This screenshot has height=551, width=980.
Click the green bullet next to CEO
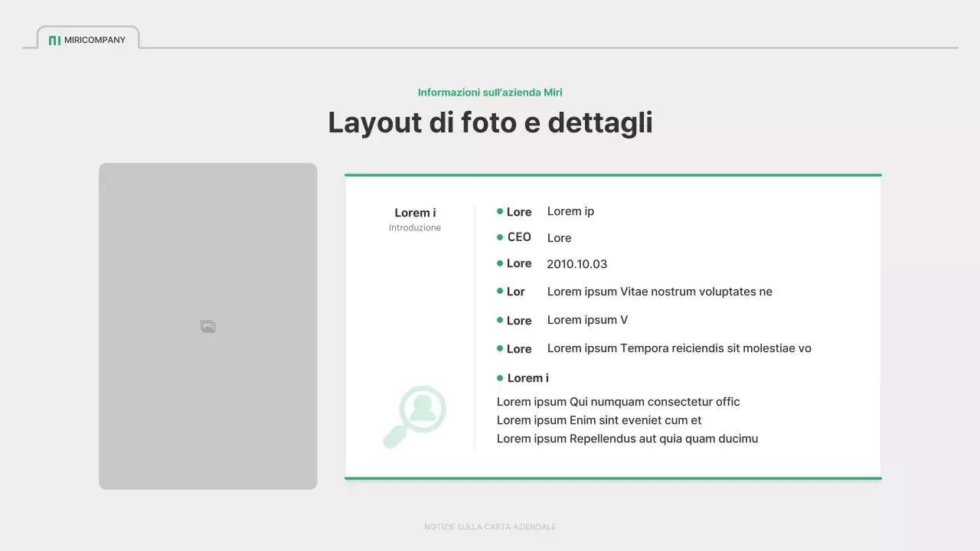pos(501,236)
